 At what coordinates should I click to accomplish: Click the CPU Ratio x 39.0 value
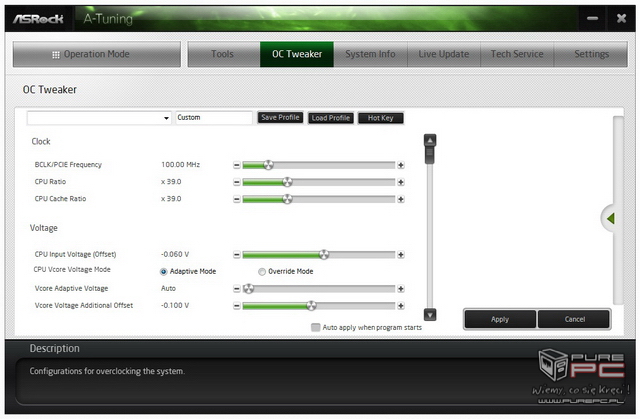[x=171, y=182]
